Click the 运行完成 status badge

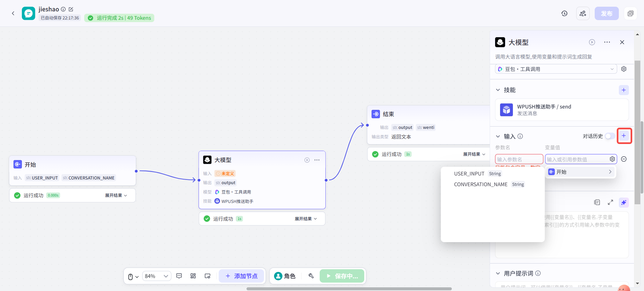119,18
